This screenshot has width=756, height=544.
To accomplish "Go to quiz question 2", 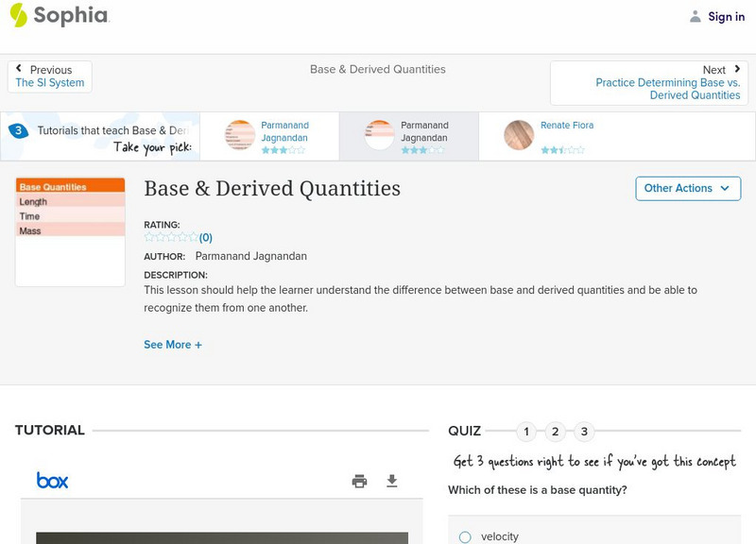I will pos(556,432).
